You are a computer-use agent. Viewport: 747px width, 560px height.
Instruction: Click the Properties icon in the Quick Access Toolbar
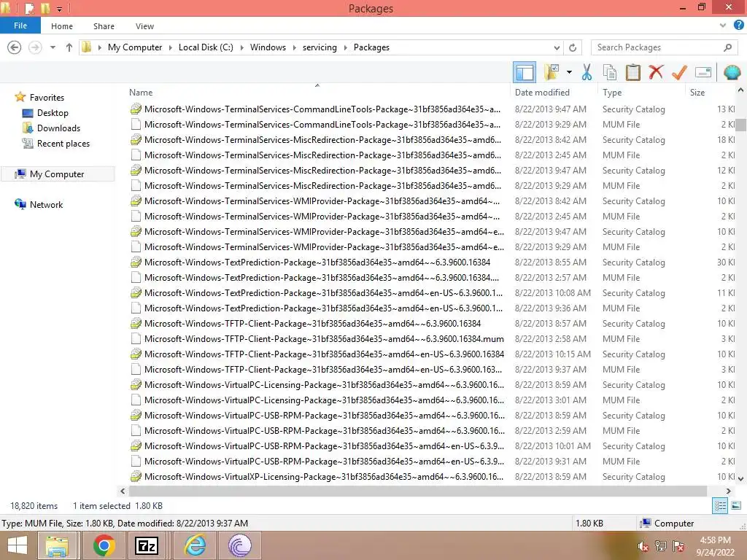(x=28, y=8)
